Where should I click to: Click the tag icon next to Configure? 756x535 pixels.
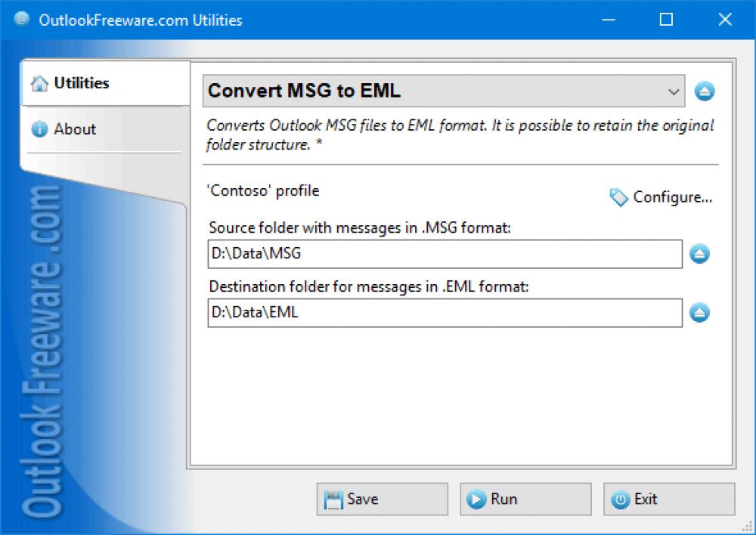pos(618,197)
